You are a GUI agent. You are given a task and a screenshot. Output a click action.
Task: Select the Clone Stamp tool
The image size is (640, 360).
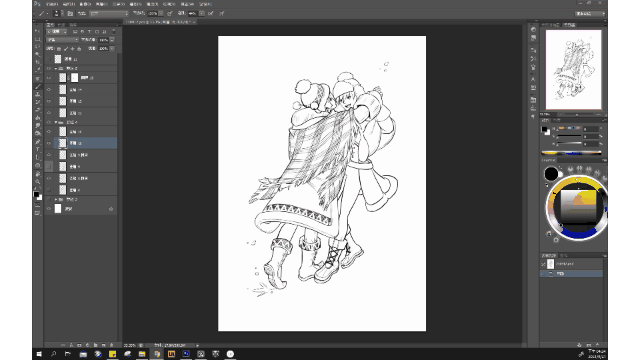click(x=38, y=94)
